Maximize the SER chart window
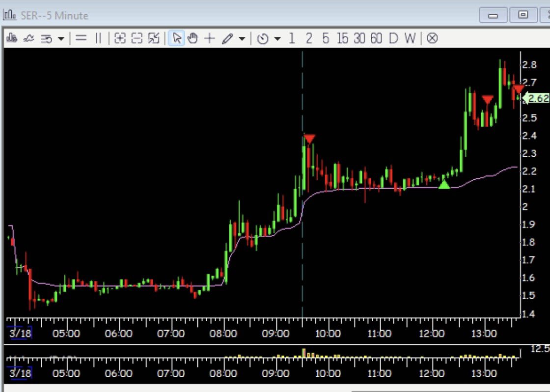550x392 pixels. 523,15
